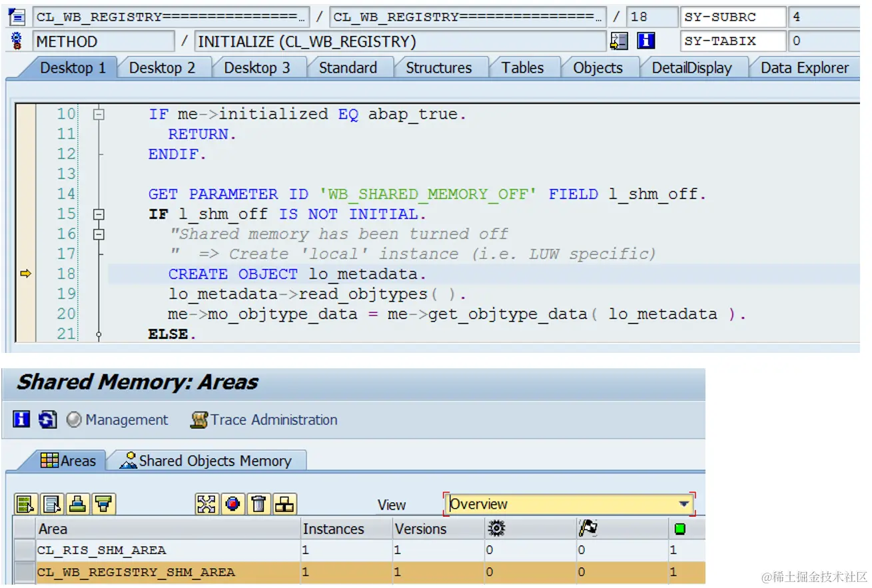Click the Refresh icon in Shared Memory toolbar
The width and height of the screenshot is (872, 588).
coord(47,420)
